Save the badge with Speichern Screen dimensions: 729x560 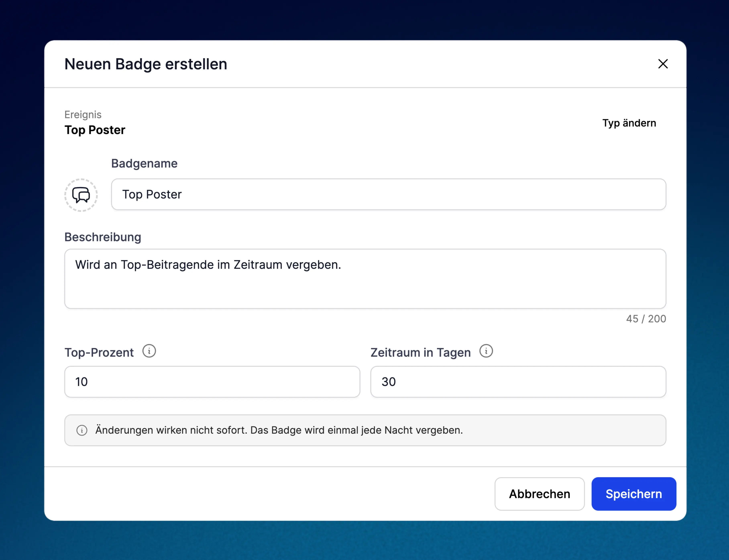634,494
